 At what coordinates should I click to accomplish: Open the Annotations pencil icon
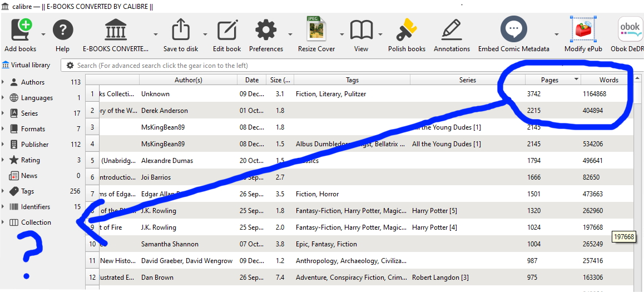click(x=452, y=29)
